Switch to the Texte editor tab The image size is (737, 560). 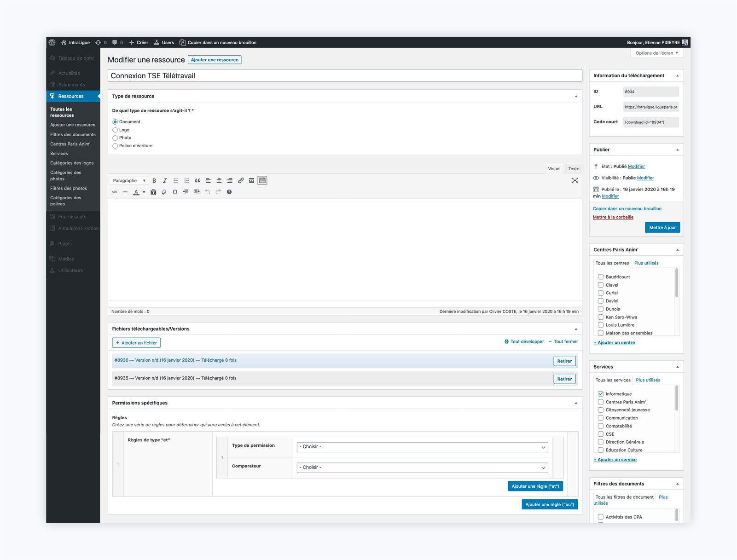(x=574, y=169)
